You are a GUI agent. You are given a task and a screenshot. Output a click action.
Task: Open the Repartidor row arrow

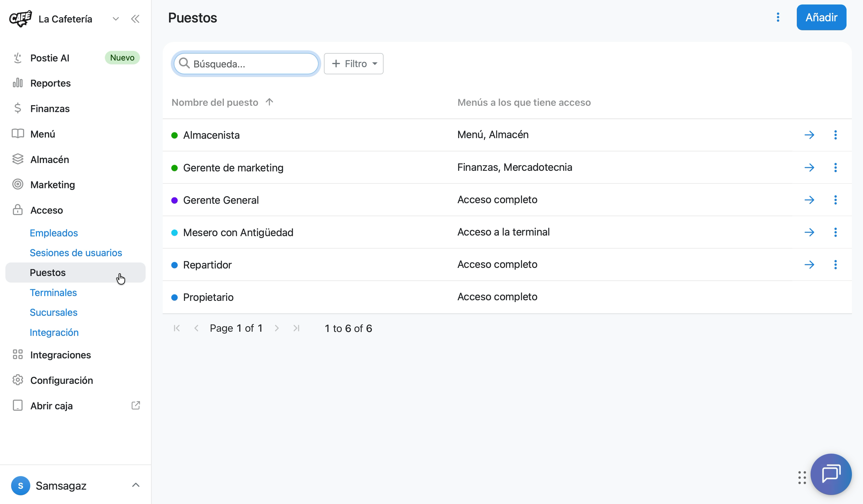click(x=809, y=264)
